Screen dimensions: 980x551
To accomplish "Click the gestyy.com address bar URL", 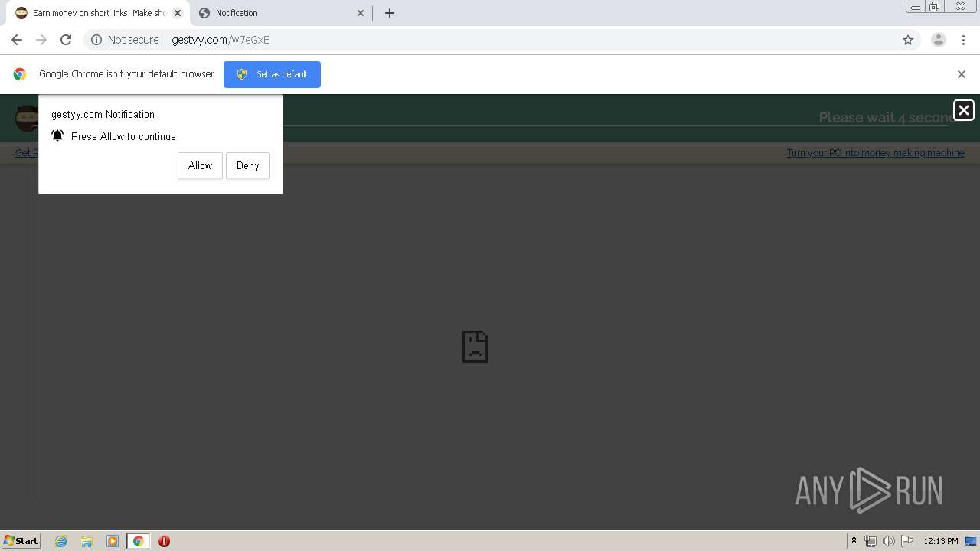I will (220, 40).
